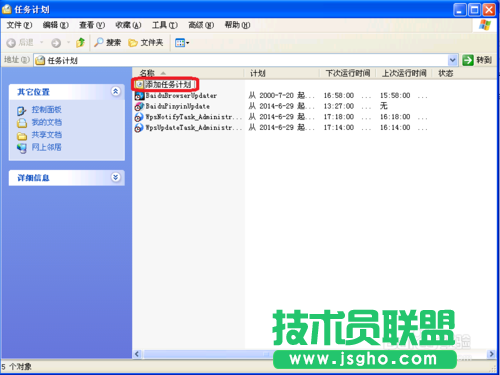Screen dimensions: 500x375
Task: Click the 后退 back button
Action: 20,43
